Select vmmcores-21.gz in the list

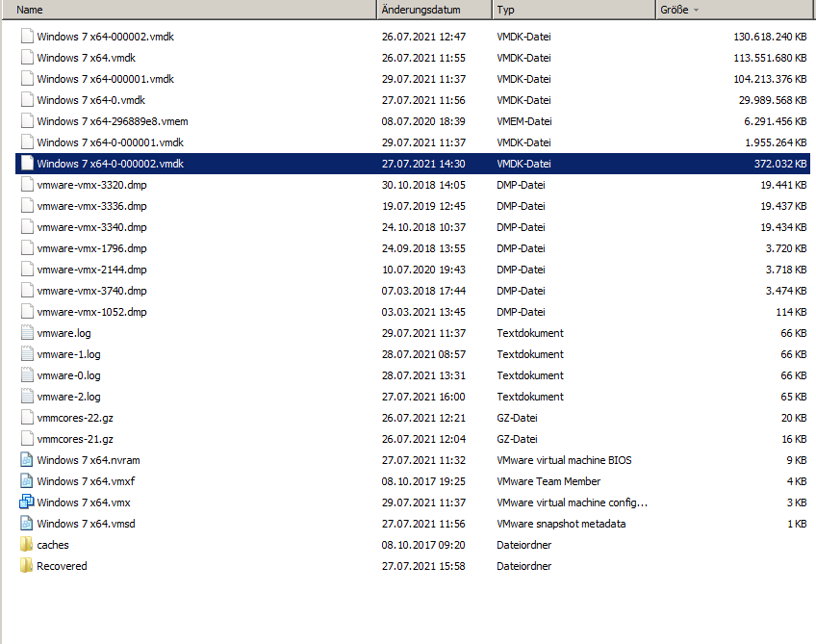(75, 439)
